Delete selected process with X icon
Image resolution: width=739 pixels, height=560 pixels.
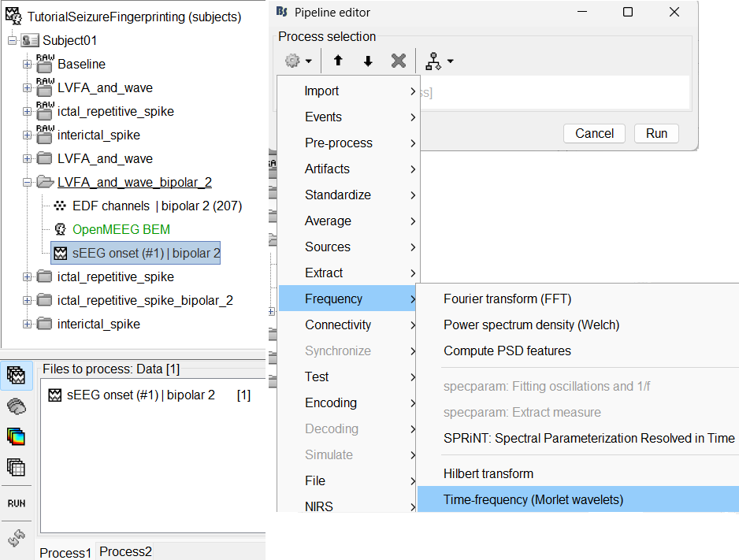[399, 61]
